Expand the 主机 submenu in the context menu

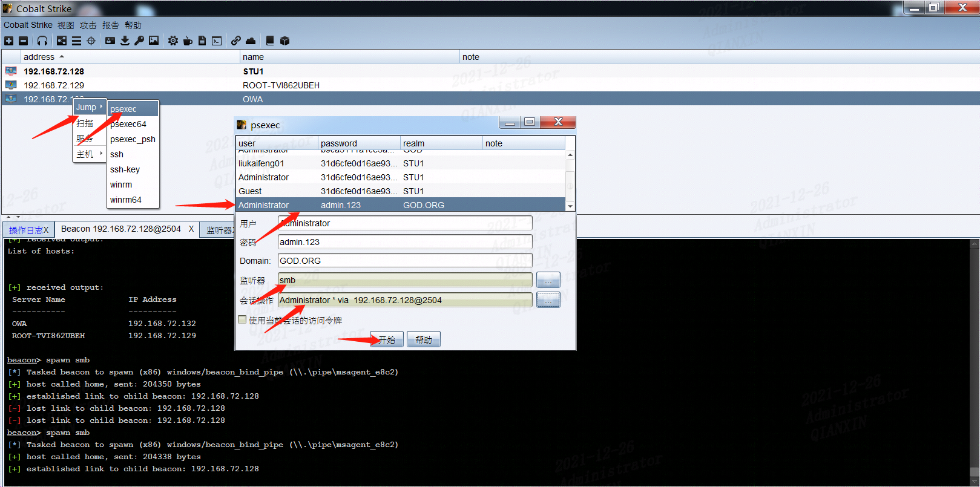click(90, 154)
